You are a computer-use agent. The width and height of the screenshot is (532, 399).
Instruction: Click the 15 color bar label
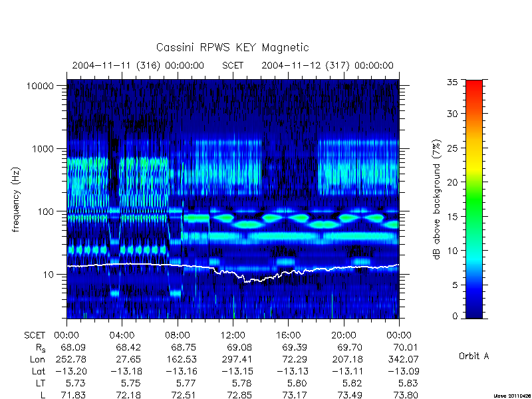tap(452, 217)
